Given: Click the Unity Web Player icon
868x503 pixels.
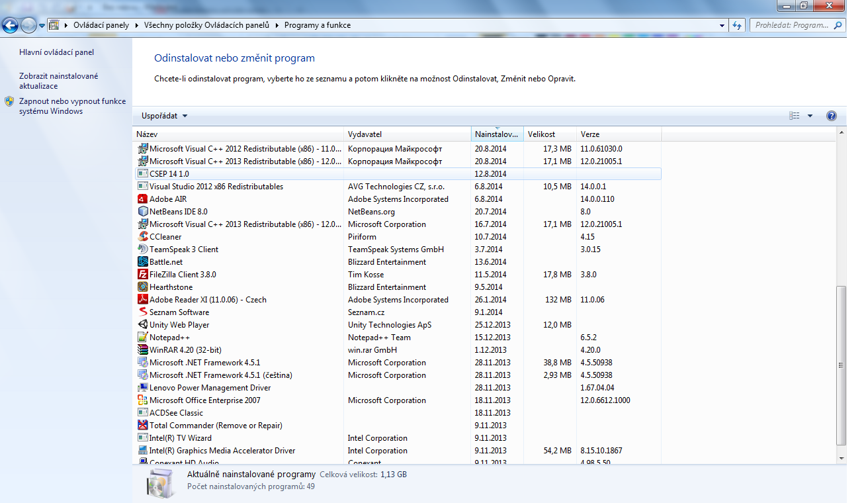Looking at the screenshot, I should (142, 325).
